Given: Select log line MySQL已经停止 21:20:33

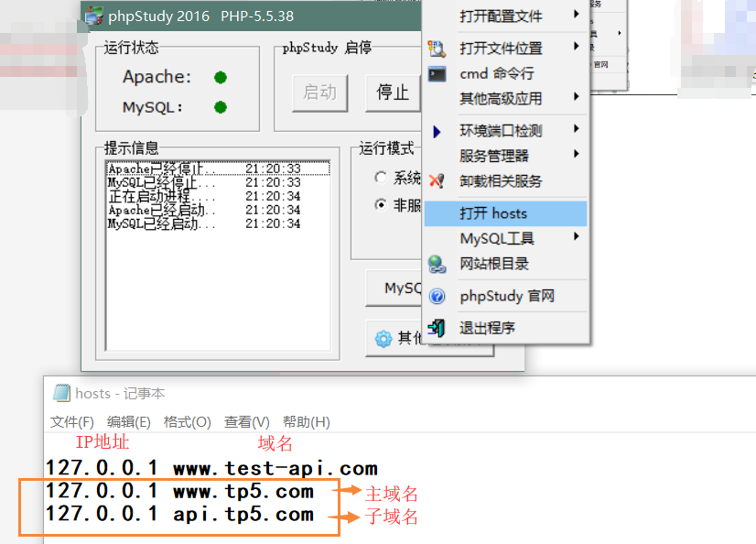Looking at the screenshot, I should click(x=218, y=183).
